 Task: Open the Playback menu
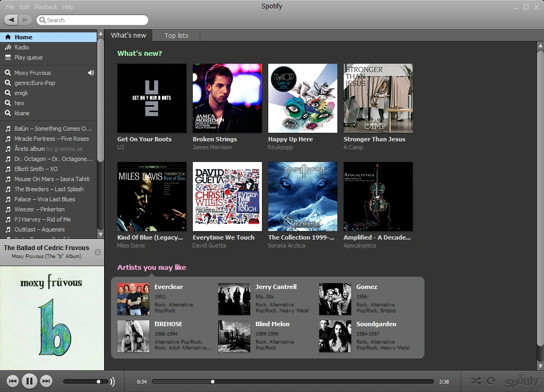[x=45, y=7]
